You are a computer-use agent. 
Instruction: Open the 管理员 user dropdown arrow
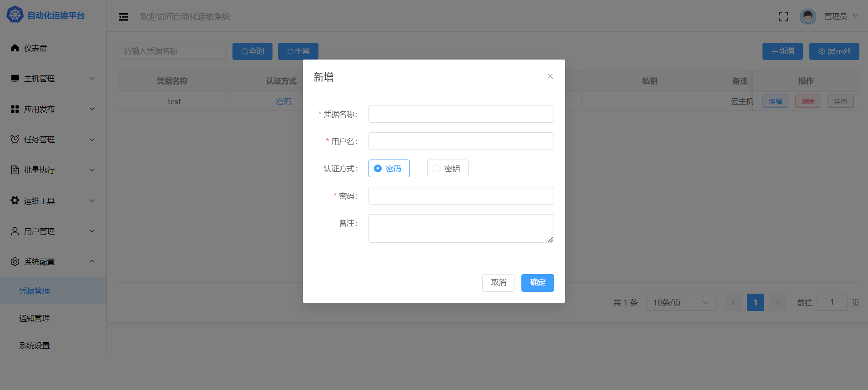click(856, 16)
